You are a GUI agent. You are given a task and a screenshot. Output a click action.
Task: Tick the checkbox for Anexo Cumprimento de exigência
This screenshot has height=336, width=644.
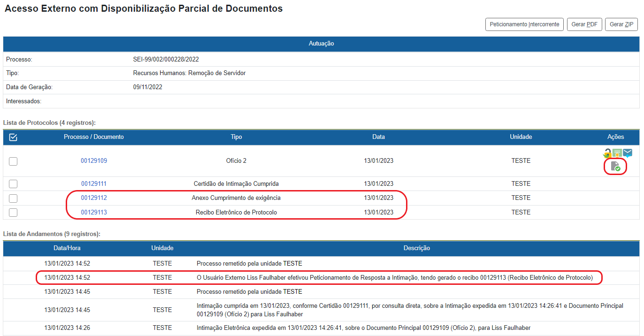point(13,198)
